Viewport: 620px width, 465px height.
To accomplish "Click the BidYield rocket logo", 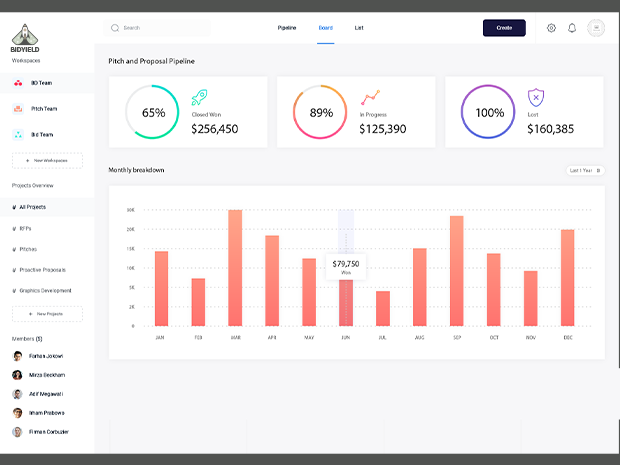I will click(x=26, y=34).
